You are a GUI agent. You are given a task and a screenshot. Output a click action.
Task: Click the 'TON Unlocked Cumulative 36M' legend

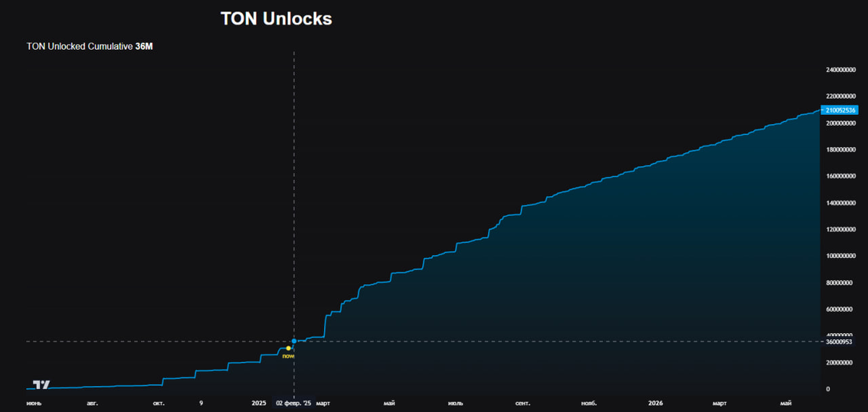click(90, 46)
